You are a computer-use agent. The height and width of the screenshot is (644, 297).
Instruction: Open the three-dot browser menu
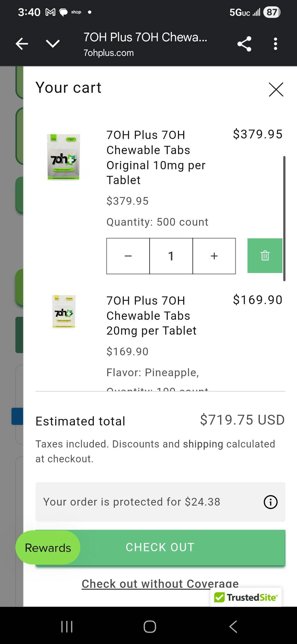tap(275, 44)
